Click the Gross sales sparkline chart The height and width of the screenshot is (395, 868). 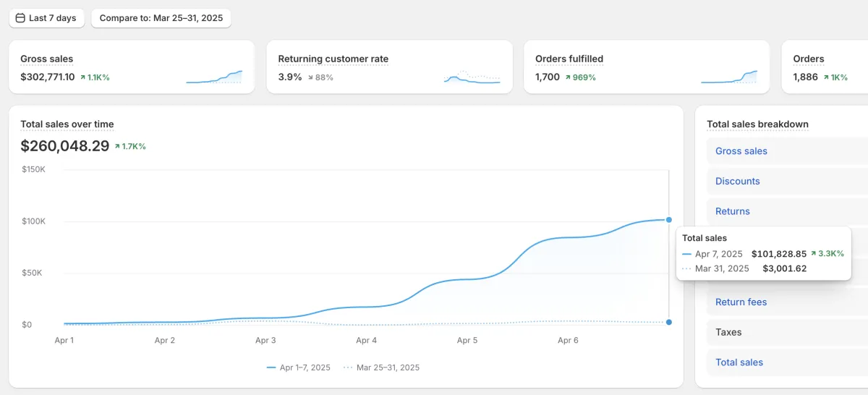(x=214, y=77)
